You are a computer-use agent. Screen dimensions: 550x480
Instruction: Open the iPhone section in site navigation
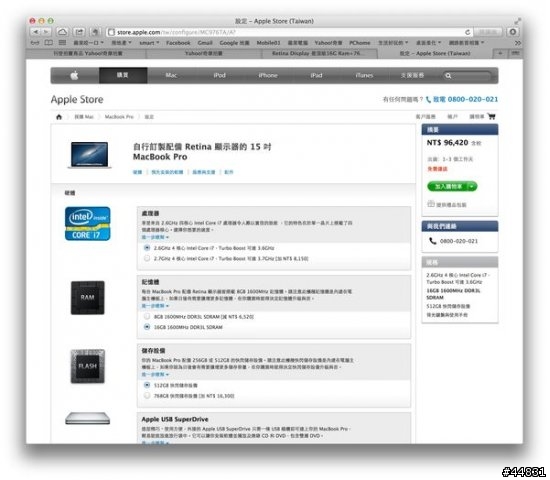(268, 75)
